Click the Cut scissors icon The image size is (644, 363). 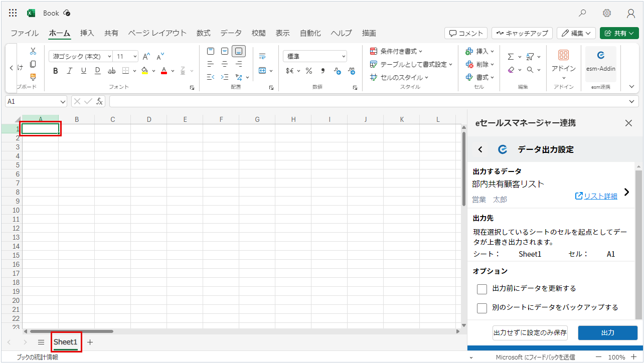pos(33,51)
